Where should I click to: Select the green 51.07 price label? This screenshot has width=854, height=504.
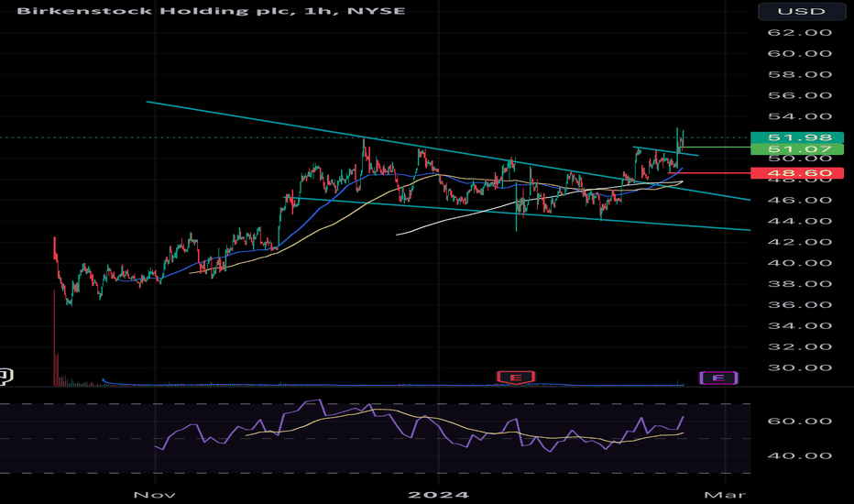point(797,148)
